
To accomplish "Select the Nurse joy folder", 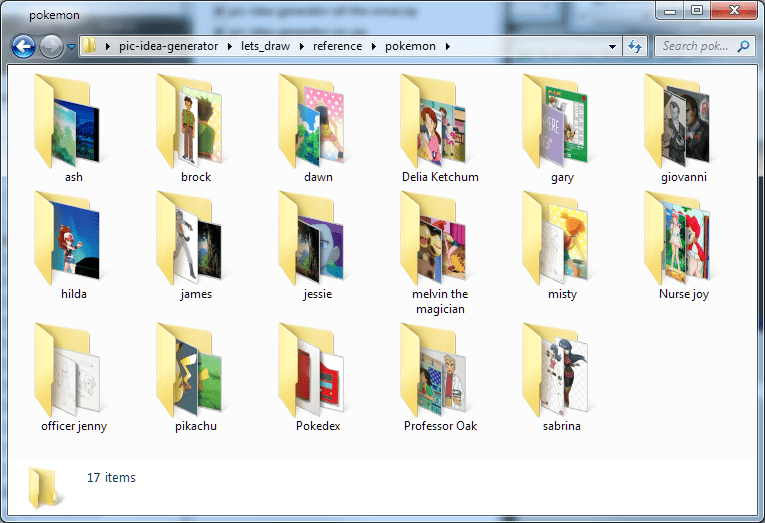I will click(x=684, y=241).
